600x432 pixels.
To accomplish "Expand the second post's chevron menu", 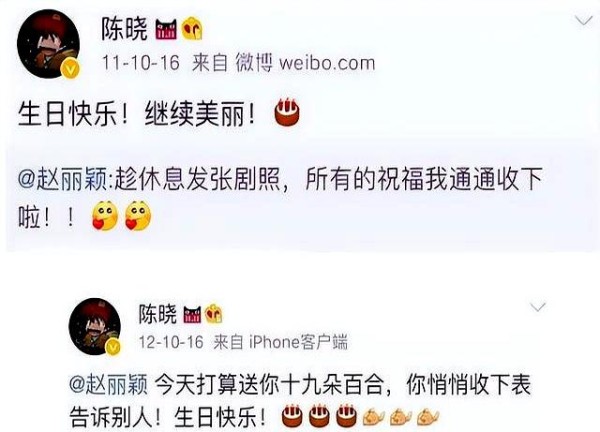I will pos(538,307).
